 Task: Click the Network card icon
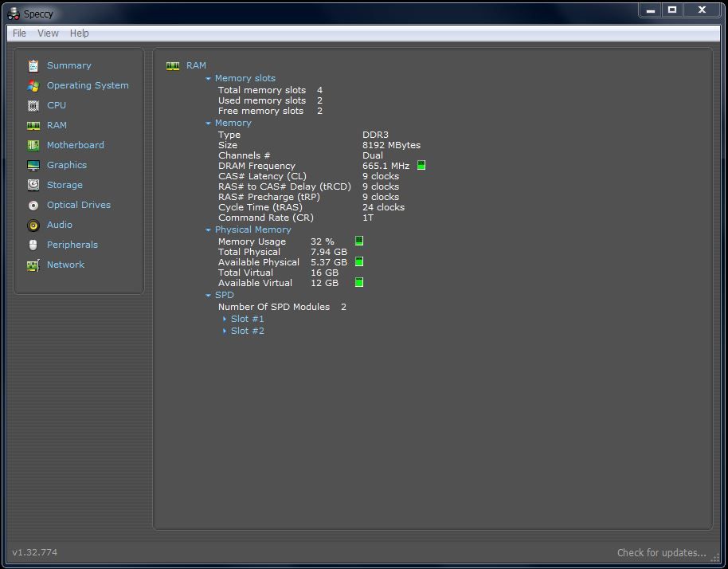[x=33, y=265]
